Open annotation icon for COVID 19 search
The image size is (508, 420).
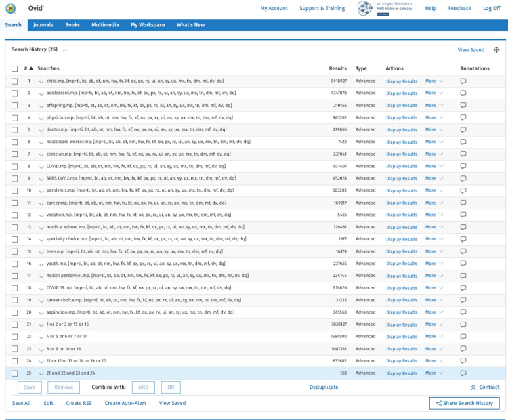point(463,288)
